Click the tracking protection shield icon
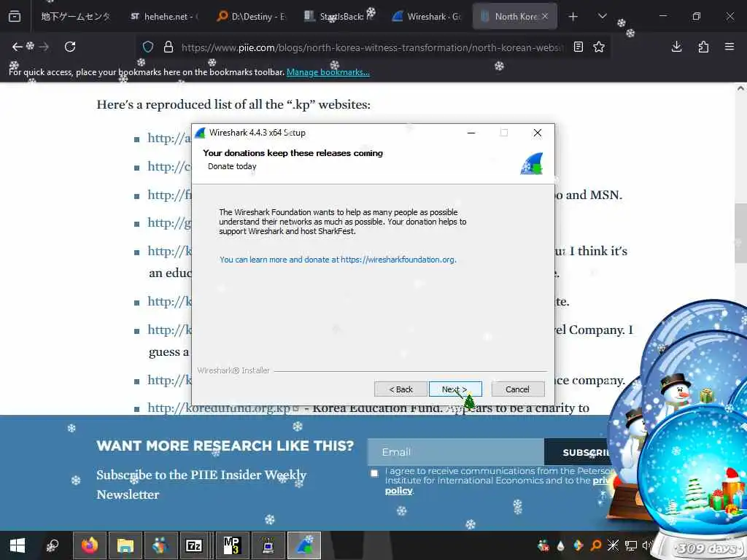Viewport: 747px width, 560px height. [148, 47]
